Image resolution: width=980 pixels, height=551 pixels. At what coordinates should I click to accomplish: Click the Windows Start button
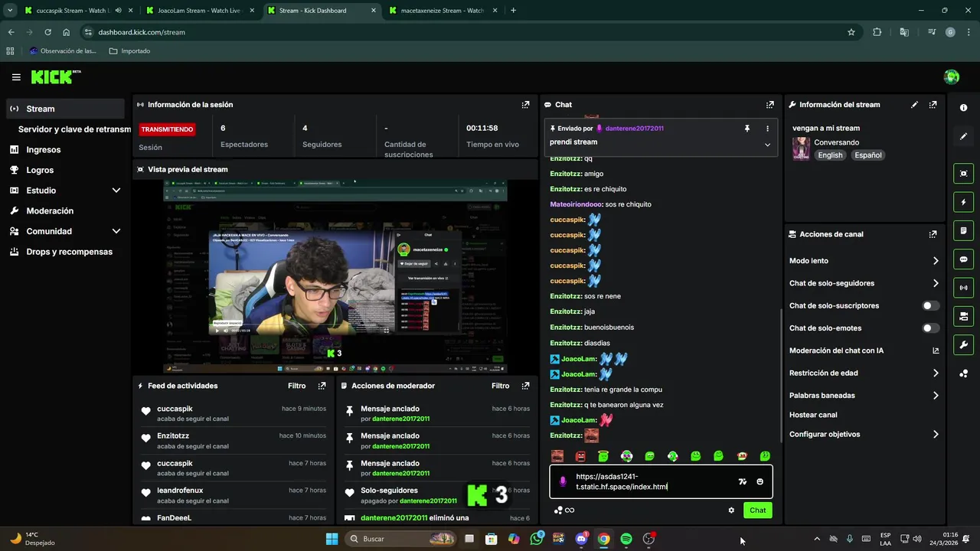coord(332,539)
